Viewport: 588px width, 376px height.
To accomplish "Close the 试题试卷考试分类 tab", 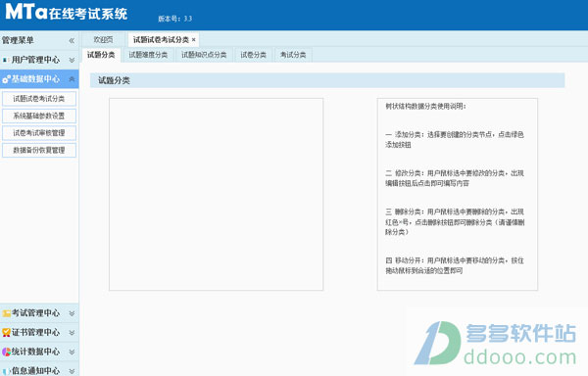I will pos(194,40).
